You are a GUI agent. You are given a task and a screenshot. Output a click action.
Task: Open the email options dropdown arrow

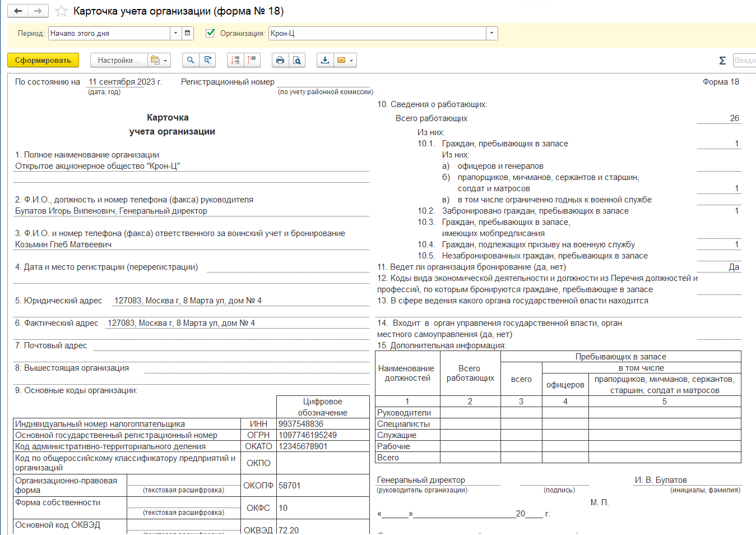tap(351, 60)
